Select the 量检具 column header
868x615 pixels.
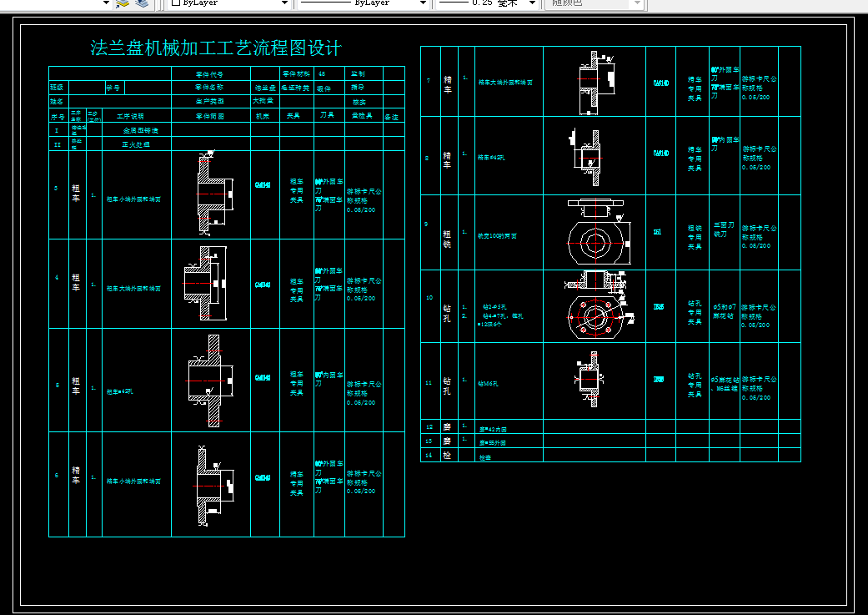coord(362,116)
